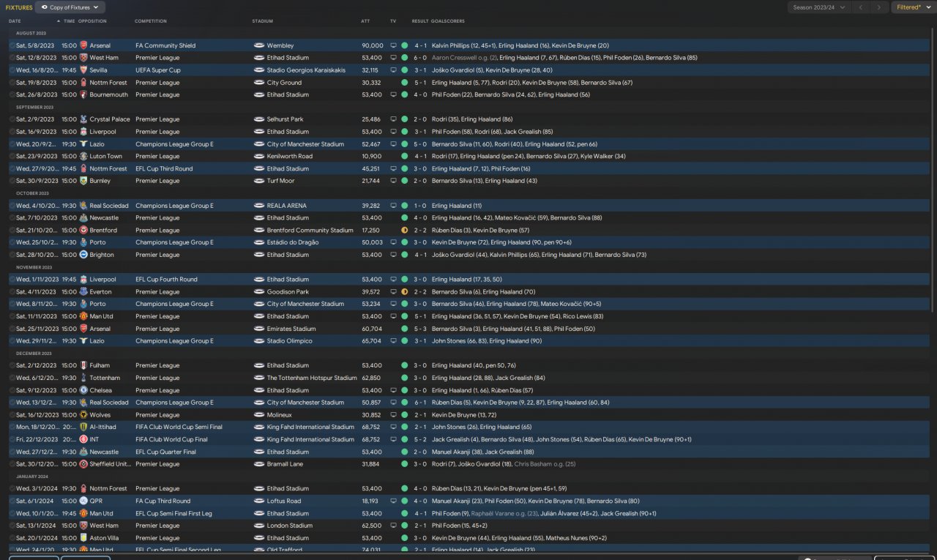The height and width of the screenshot is (560, 937).
Task: Click the orange draw indicator in the Brentford row
Action: click(x=404, y=230)
